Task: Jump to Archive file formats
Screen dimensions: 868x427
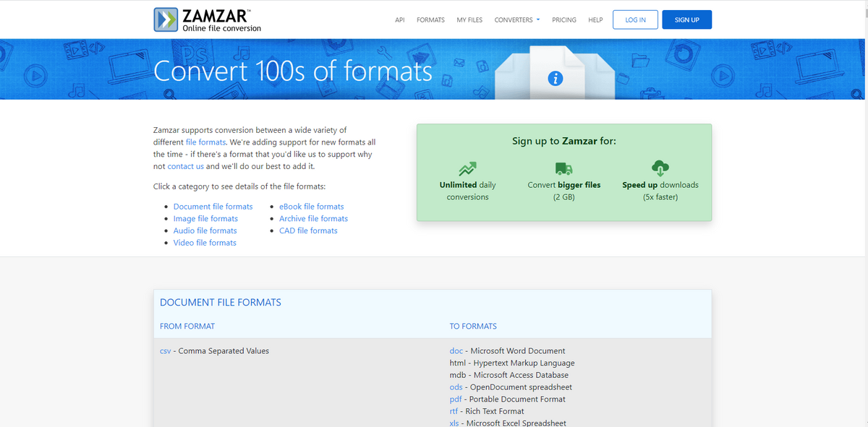Action: (313, 219)
